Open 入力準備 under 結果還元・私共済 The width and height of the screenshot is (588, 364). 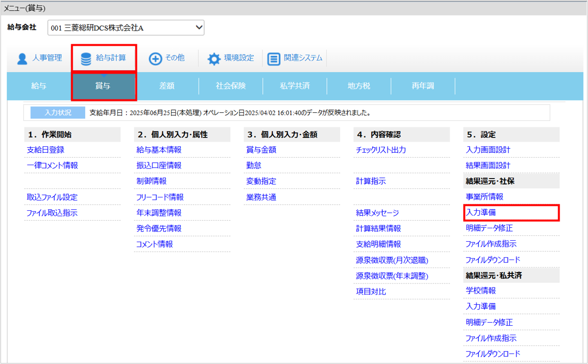point(481,306)
